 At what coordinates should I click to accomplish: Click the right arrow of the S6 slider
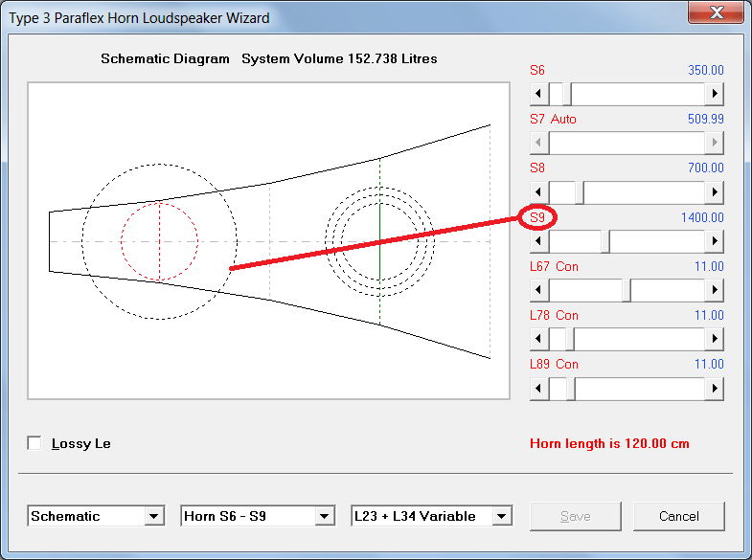714,94
